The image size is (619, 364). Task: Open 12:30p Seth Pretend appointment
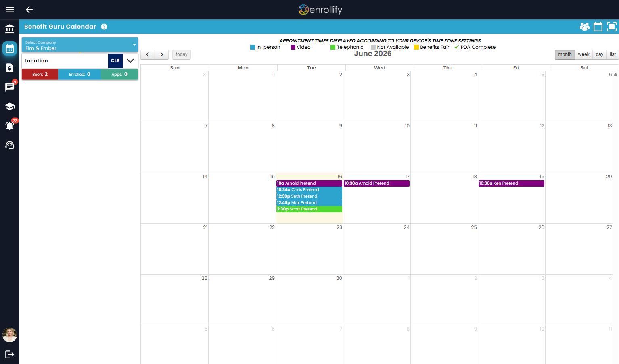[309, 196]
